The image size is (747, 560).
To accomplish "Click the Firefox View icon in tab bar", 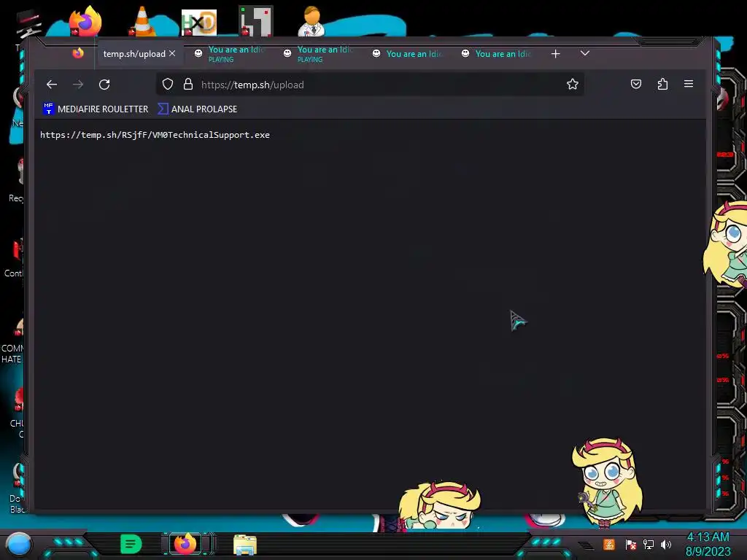I will click(x=78, y=53).
